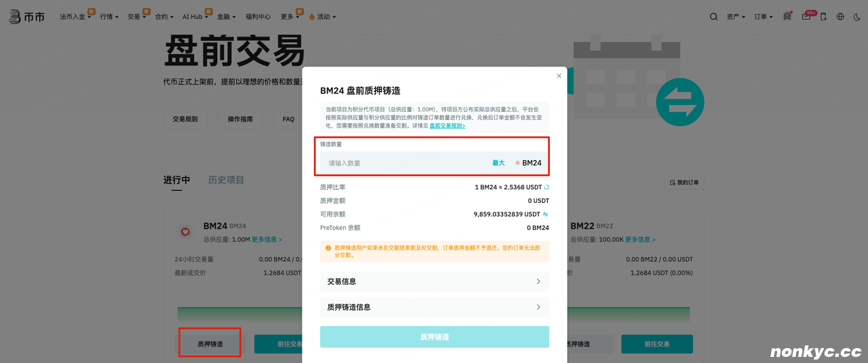The height and width of the screenshot is (363, 868).
Task: Expand the 质押铸造信息 section
Action: 434,307
